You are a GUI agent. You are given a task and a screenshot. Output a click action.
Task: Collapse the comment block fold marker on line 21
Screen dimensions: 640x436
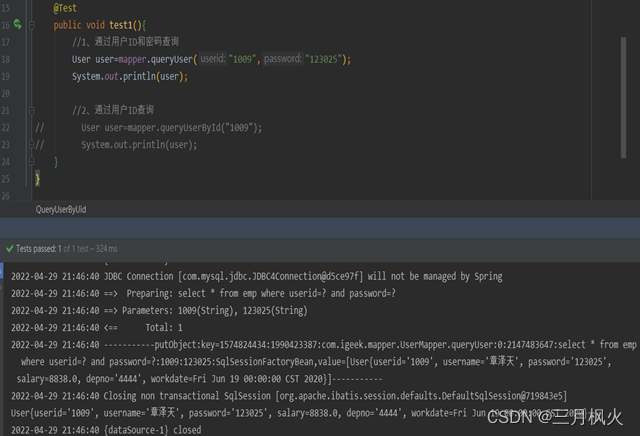point(31,111)
